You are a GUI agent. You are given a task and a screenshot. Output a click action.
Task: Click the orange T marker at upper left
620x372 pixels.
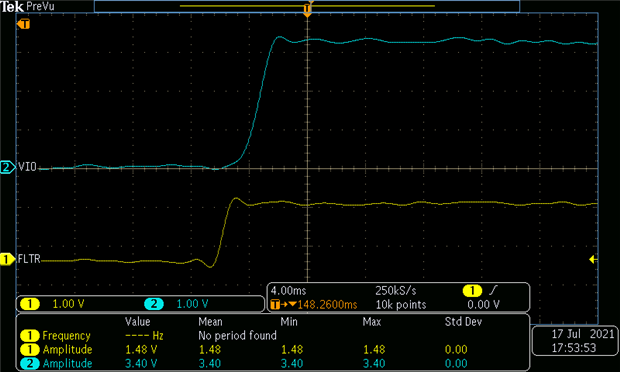pyautogui.click(x=23, y=24)
